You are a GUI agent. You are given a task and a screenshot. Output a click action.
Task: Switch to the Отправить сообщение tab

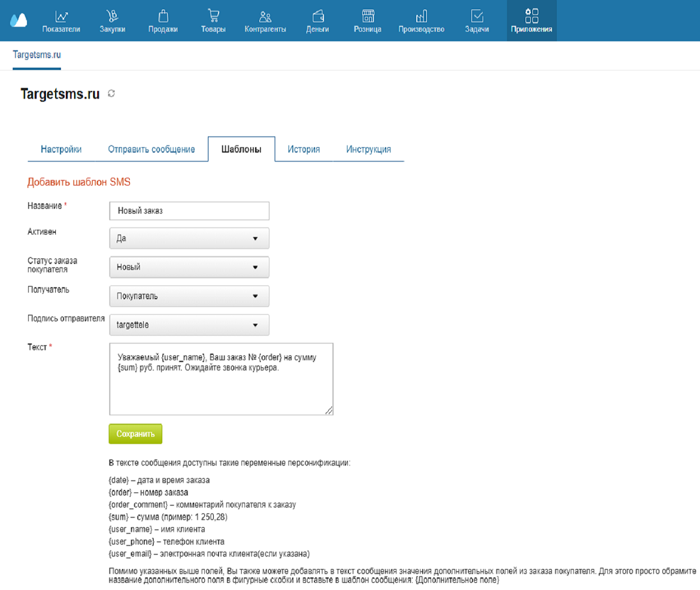tap(151, 150)
